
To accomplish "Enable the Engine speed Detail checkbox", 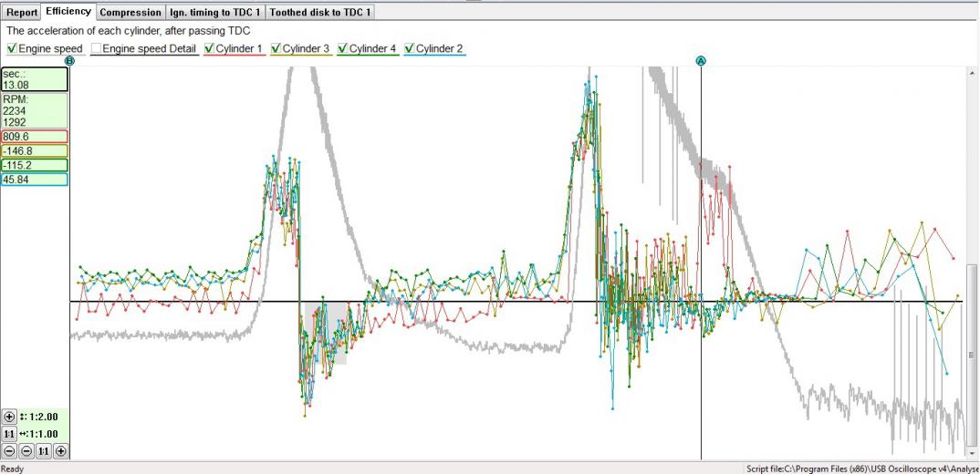I will tap(97, 48).
